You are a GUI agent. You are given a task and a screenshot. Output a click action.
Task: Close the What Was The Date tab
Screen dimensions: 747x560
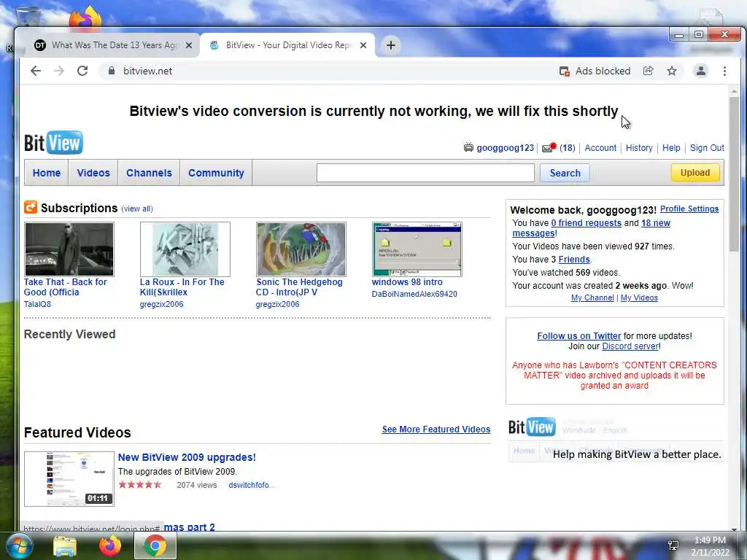click(x=189, y=45)
